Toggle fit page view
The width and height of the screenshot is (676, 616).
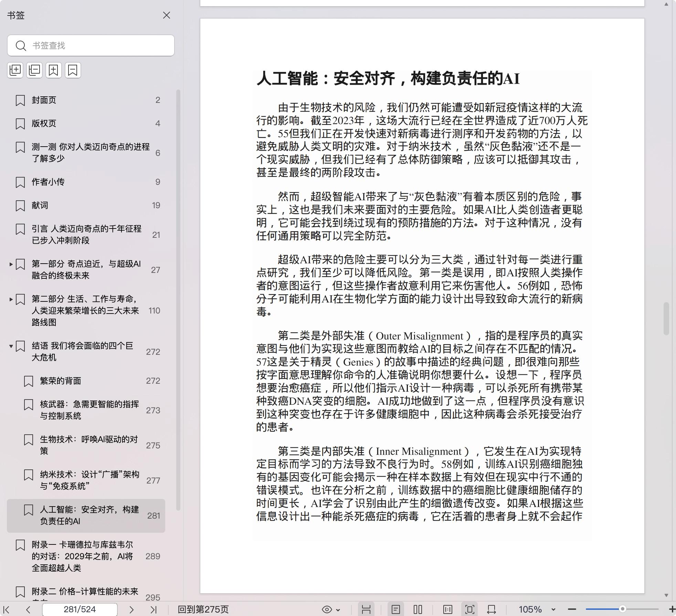point(470,609)
